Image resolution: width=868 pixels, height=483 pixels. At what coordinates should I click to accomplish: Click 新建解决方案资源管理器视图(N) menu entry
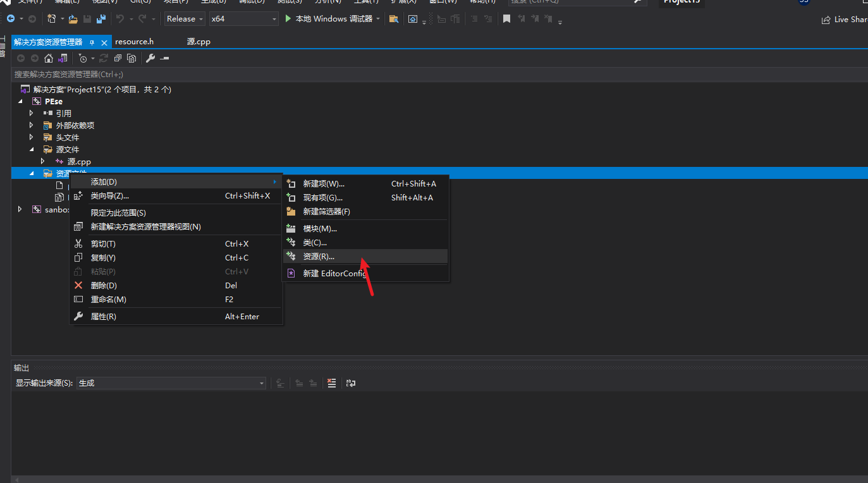pos(176,227)
